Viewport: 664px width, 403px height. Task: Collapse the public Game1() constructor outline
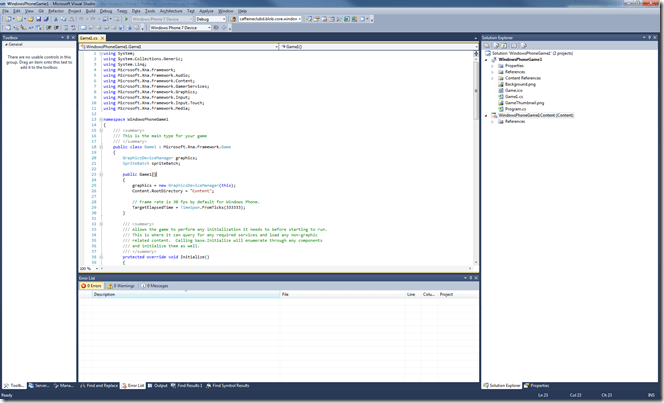pos(101,174)
